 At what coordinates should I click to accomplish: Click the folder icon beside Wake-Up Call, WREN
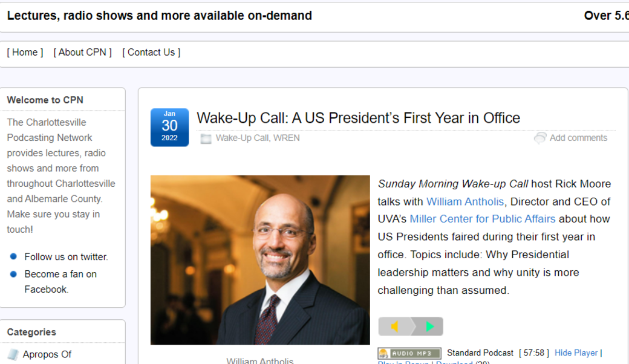(206, 138)
